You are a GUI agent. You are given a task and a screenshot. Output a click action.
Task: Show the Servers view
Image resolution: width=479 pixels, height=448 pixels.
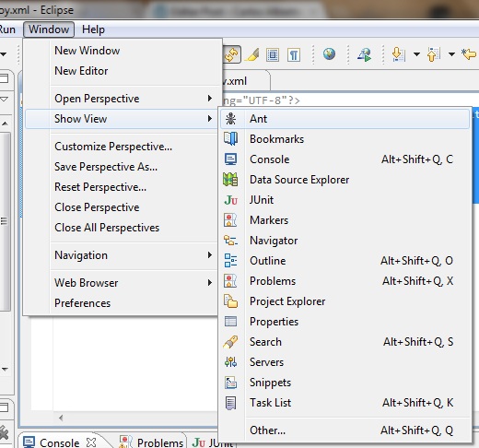click(345, 362)
